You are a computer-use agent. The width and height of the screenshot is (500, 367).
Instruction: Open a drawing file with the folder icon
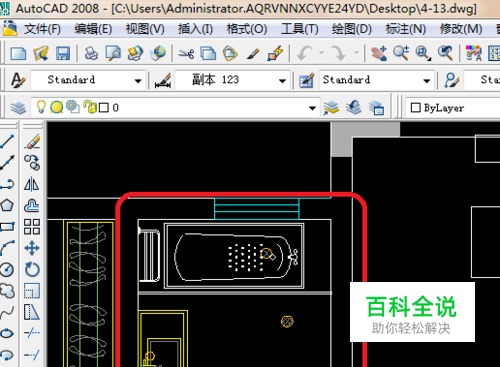coord(41,53)
